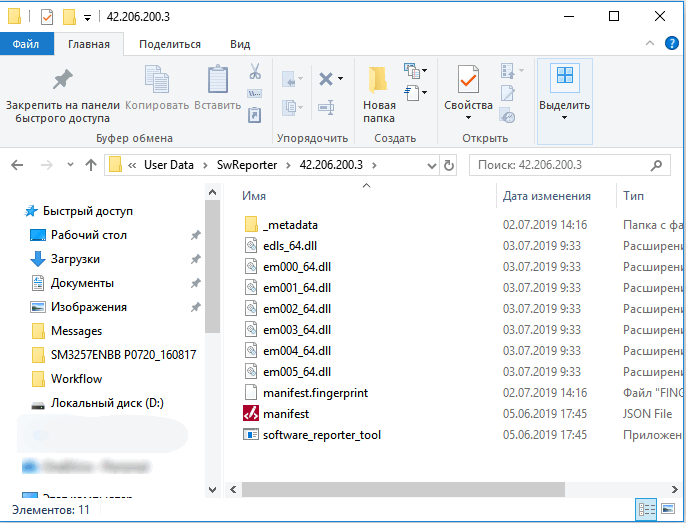Select edls_64.dll file
The width and height of the screenshot is (686, 523).
[290, 246]
